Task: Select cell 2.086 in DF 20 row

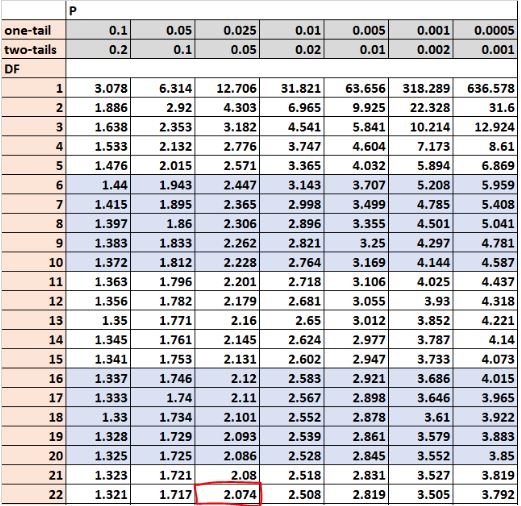Action: tap(227, 456)
